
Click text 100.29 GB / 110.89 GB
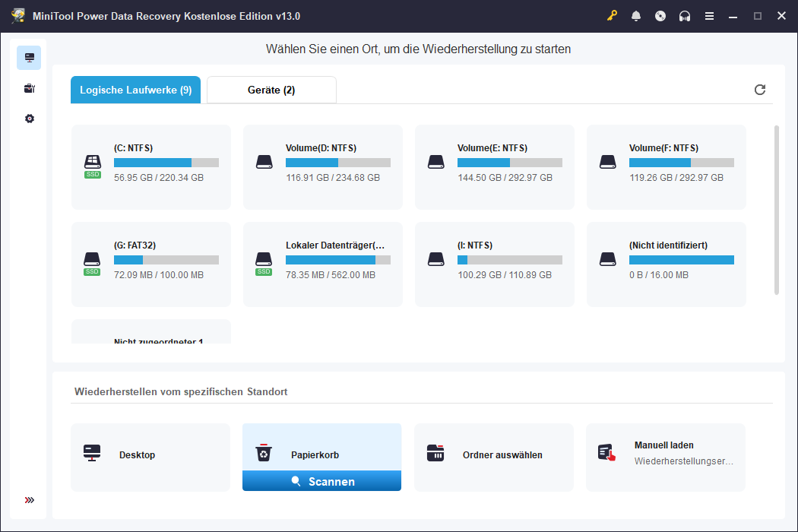tap(505, 275)
